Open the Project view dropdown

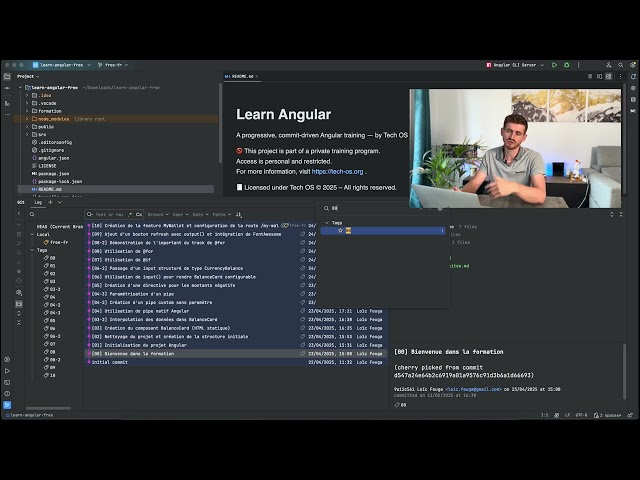pyautogui.click(x=28, y=76)
